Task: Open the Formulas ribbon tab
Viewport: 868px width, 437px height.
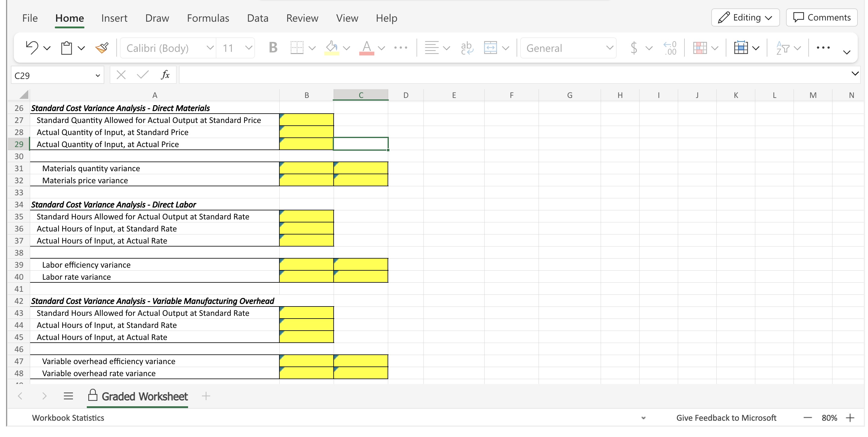Action: (x=208, y=18)
